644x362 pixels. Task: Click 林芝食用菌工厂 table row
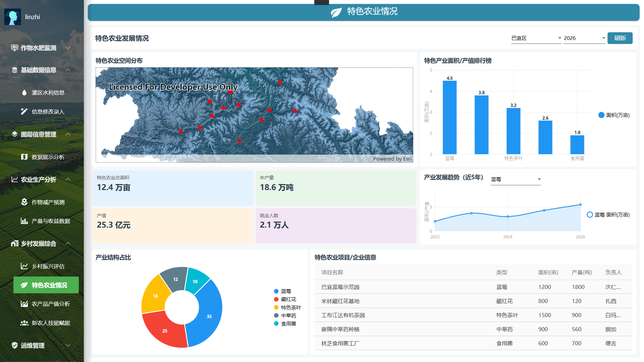pos(473,343)
